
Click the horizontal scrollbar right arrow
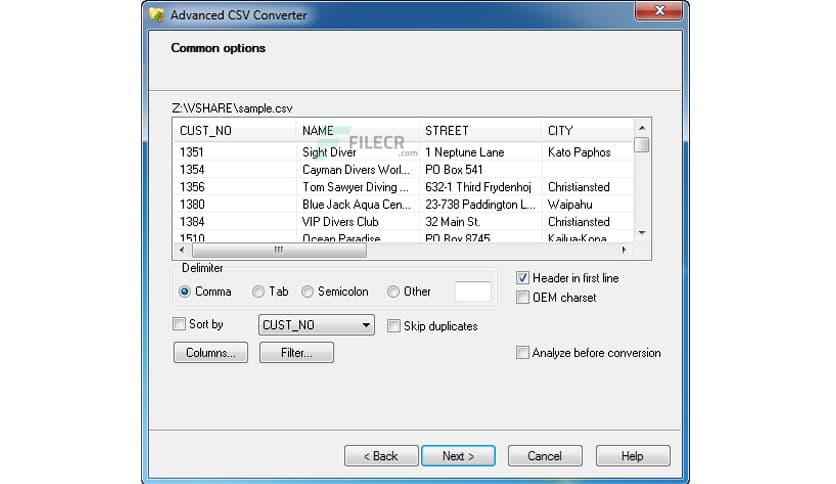click(624, 250)
